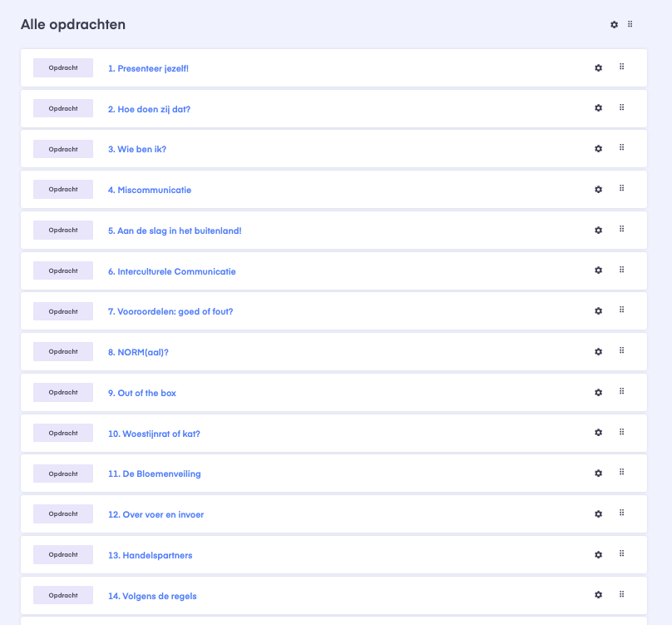The height and width of the screenshot is (625, 672).
Task: Open settings gear for 12. Over voer en invoer
Action: click(598, 514)
